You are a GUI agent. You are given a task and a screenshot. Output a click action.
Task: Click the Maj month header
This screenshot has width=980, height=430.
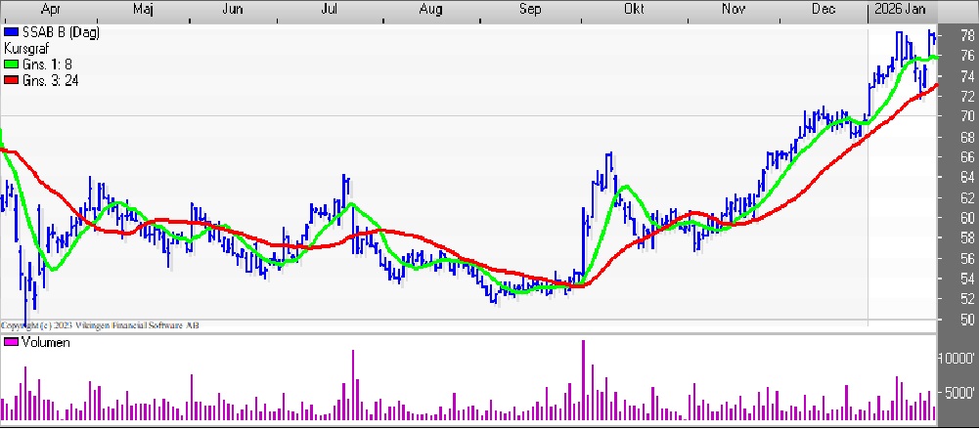pos(142,9)
